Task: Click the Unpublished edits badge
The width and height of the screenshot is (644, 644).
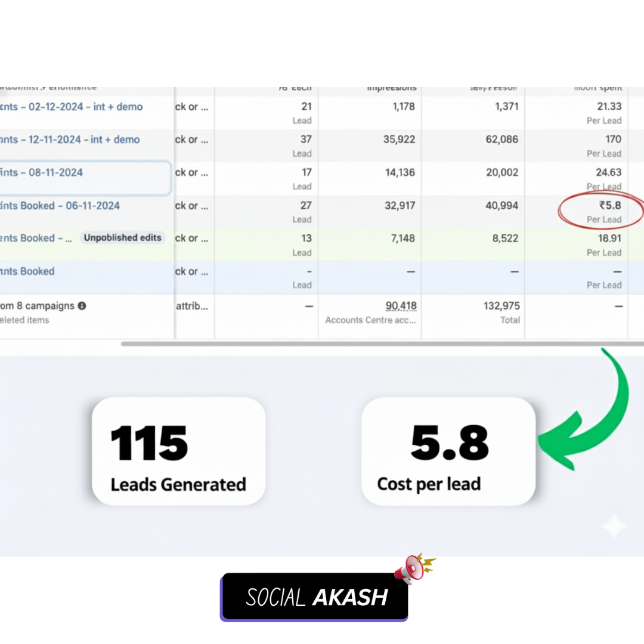Action: pos(123,237)
